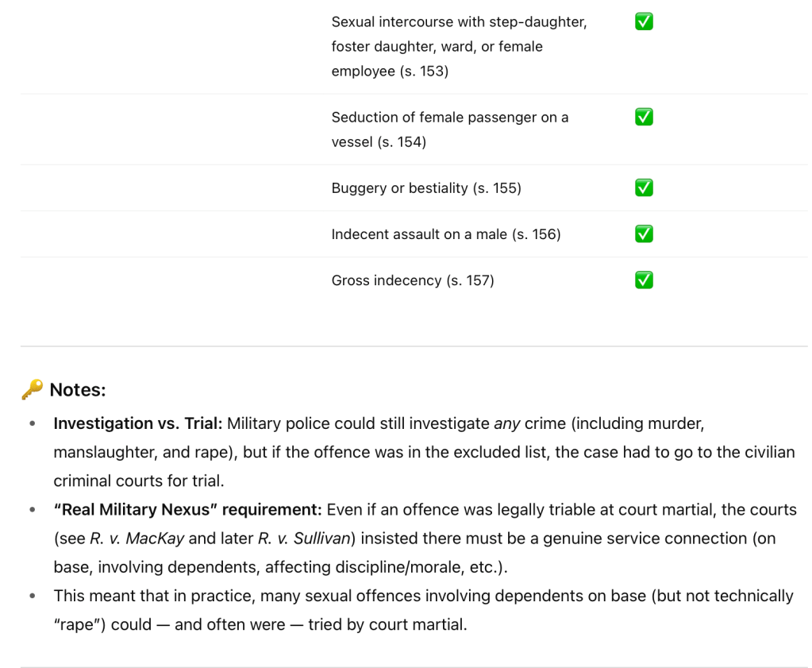Click the bold 'Investigation vs. Trial:' label
Image resolution: width=812 pixels, height=668 pixels.
tap(138, 423)
